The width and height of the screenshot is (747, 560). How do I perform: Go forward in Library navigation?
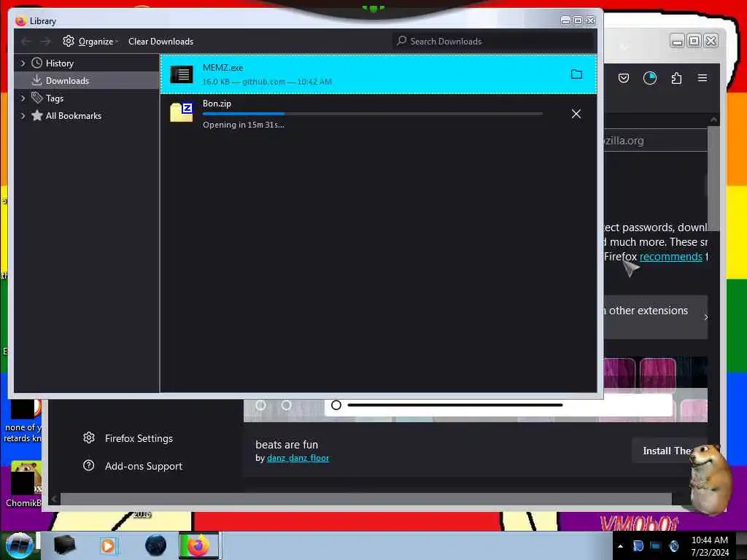pos(45,42)
